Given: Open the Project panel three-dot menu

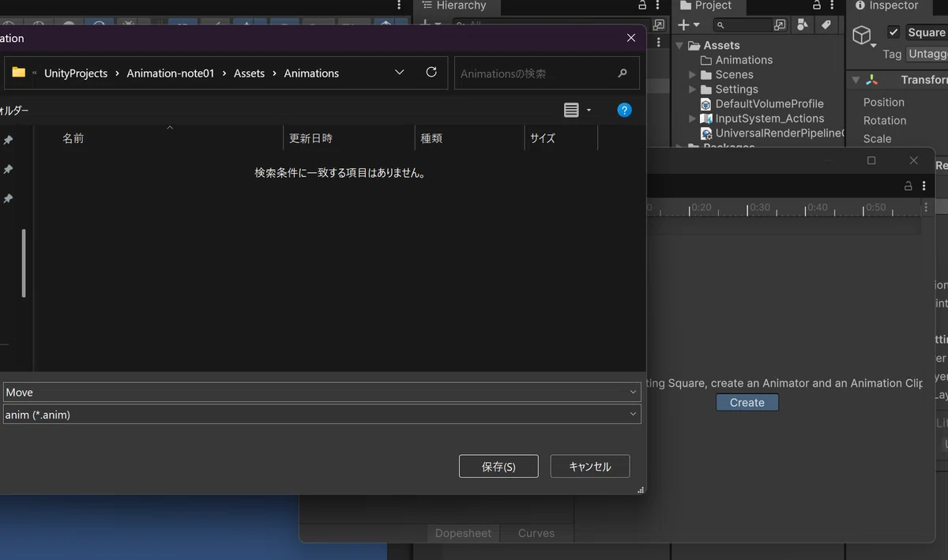Looking at the screenshot, I should pos(832,6).
